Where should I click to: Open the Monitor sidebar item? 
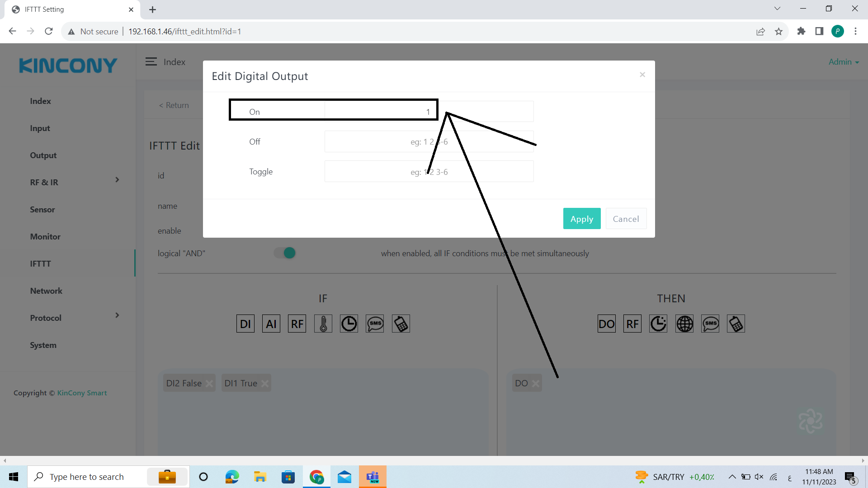click(x=45, y=237)
